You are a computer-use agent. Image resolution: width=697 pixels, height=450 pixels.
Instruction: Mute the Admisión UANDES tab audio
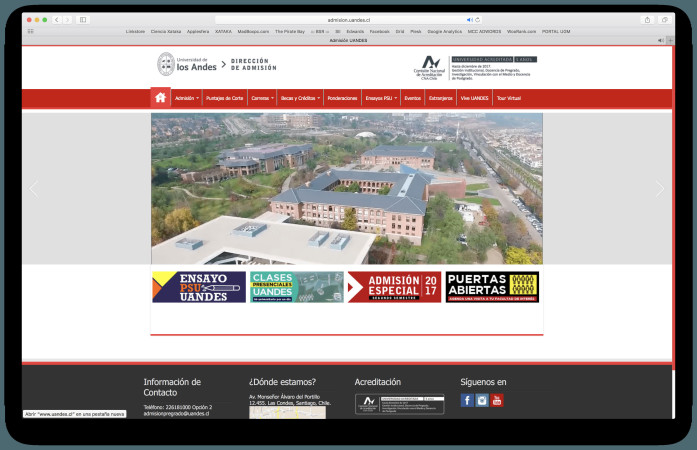click(661, 40)
